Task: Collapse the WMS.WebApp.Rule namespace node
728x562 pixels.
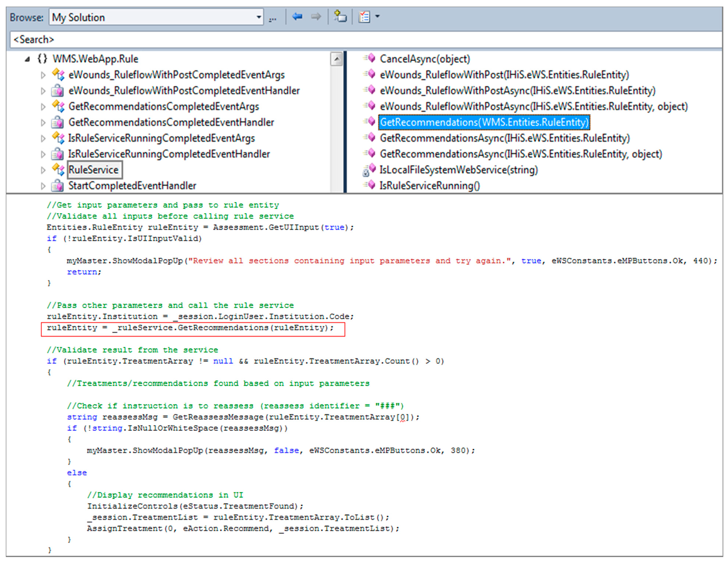Action: (x=28, y=59)
